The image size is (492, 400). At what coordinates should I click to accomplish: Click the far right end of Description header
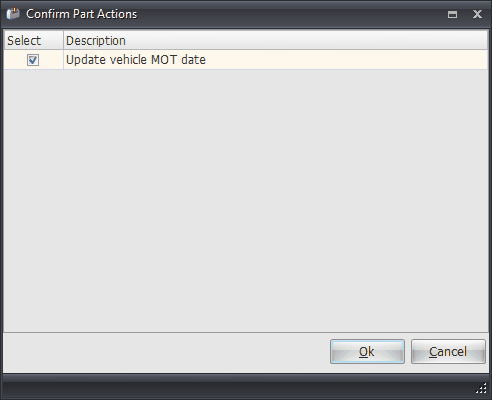click(x=480, y=41)
